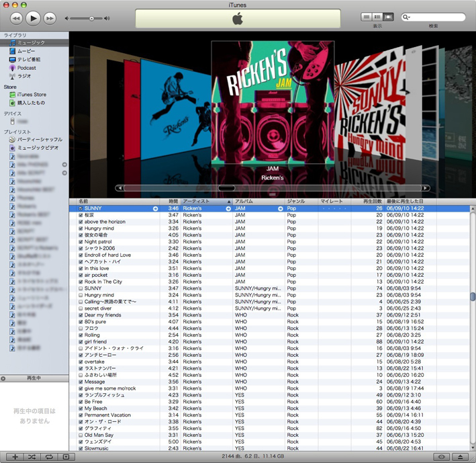Switch to list view mode
Viewport: 476px width, 463px height.
367,17
